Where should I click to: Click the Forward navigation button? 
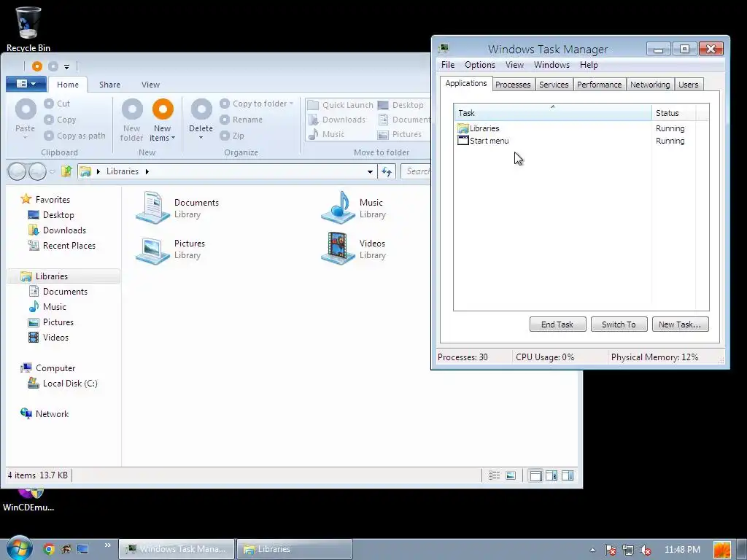(37, 171)
